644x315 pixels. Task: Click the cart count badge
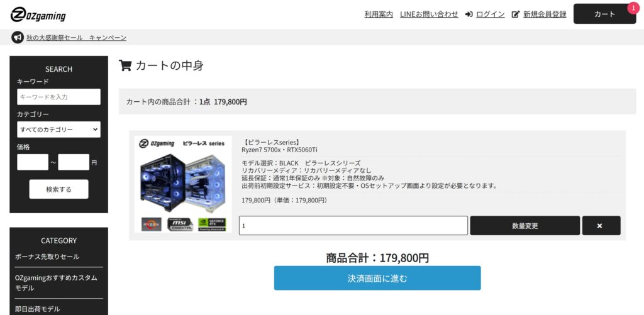633,8
